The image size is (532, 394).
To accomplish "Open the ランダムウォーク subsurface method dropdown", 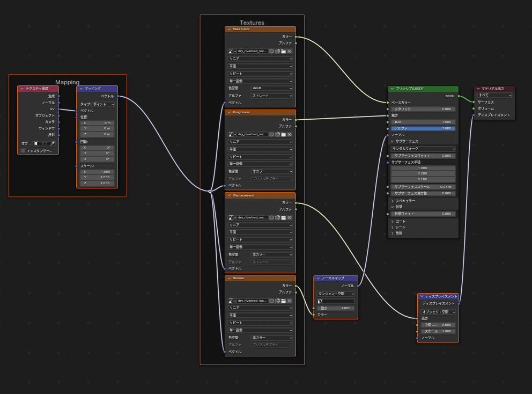I will tap(423, 149).
